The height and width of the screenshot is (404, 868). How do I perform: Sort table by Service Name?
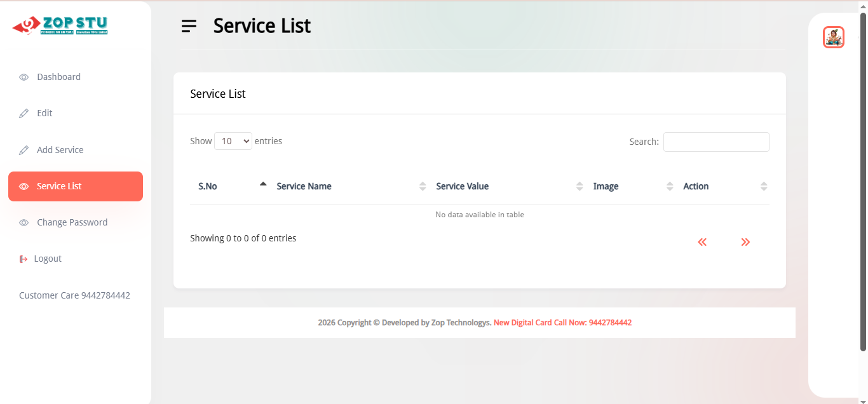pyautogui.click(x=304, y=186)
